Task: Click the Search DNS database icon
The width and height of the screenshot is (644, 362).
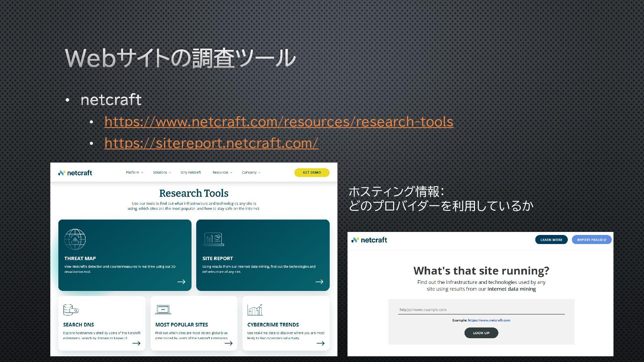Action: (71, 310)
